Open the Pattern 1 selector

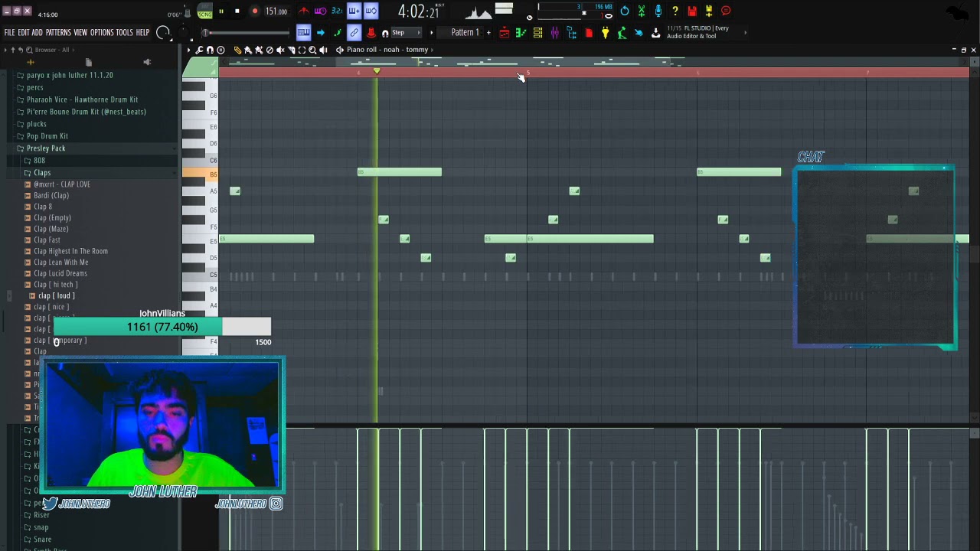465,33
